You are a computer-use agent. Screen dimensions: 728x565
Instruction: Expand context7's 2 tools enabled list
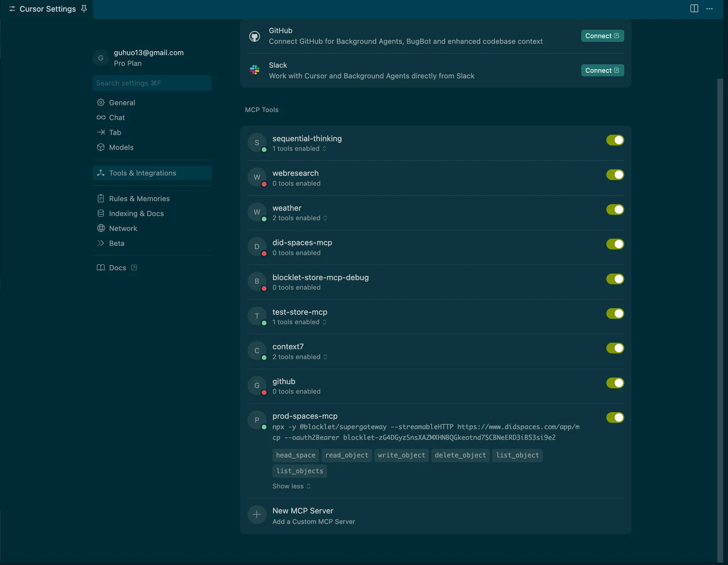(x=300, y=357)
